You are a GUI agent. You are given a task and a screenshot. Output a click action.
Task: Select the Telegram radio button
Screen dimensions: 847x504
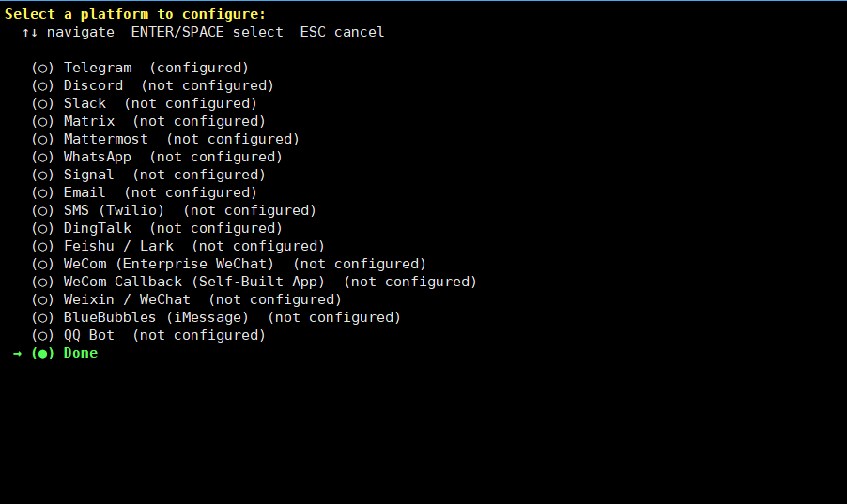click(43, 68)
